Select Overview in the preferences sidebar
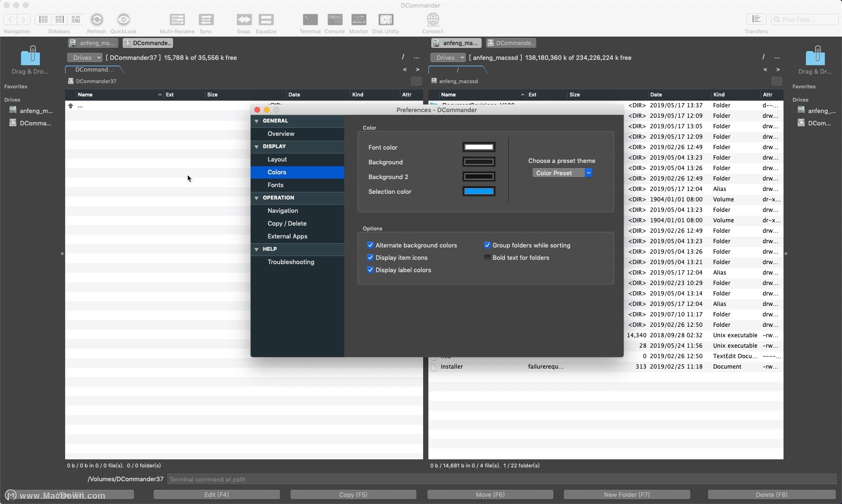The image size is (842, 504). coord(298,133)
